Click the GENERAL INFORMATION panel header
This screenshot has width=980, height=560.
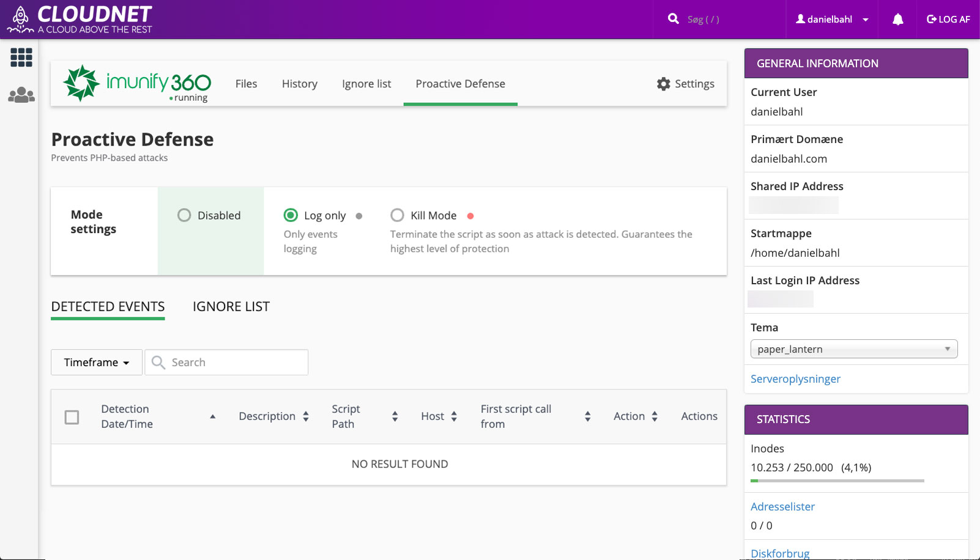pyautogui.click(x=856, y=64)
